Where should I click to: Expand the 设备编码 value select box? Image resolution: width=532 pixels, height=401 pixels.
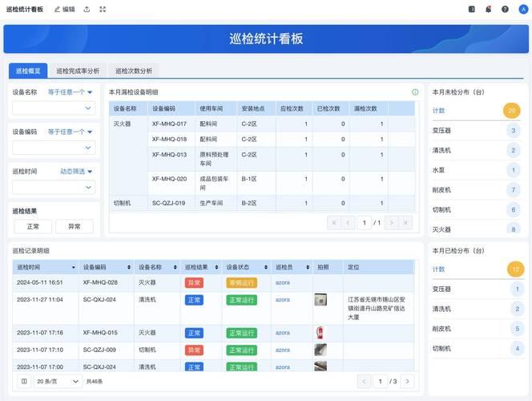(54, 148)
